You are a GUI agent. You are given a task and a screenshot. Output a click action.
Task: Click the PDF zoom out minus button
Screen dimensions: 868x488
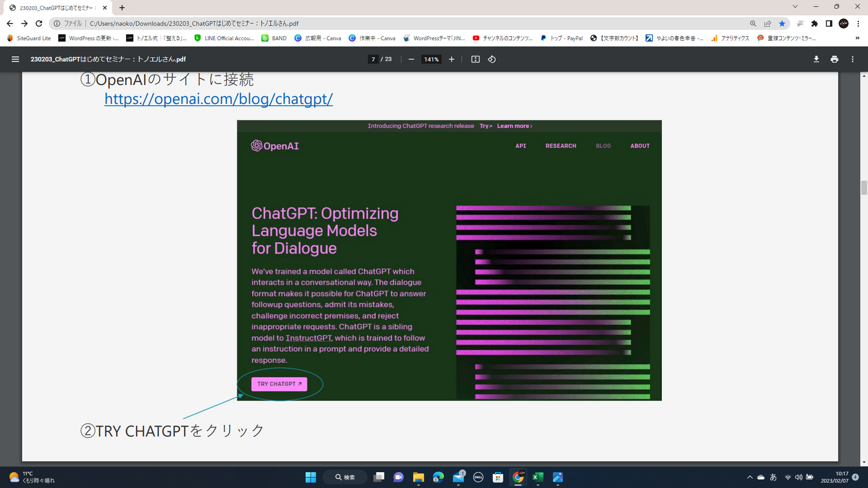(411, 59)
